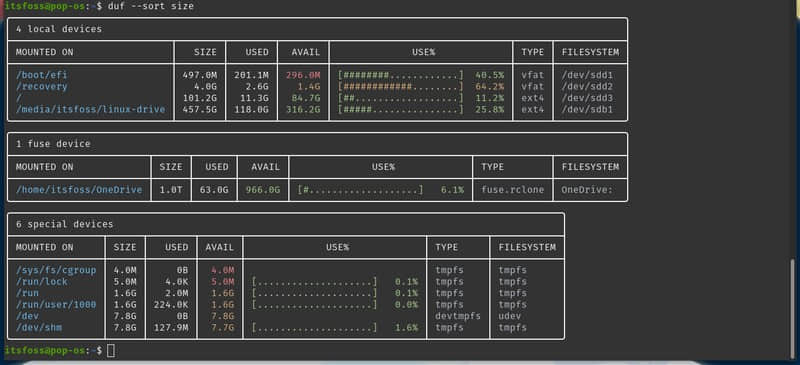Click the /dev/shm mount entry
The height and width of the screenshot is (365, 800).
(39, 328)
